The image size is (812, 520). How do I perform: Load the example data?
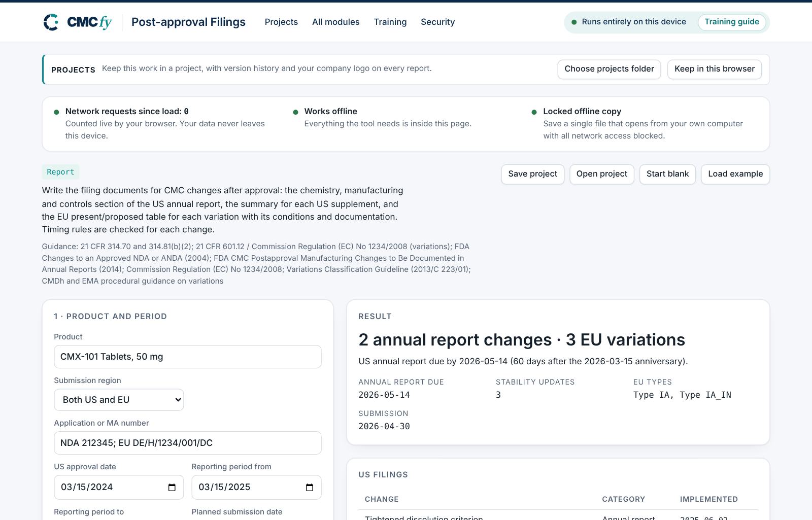(x=735, y=174)
